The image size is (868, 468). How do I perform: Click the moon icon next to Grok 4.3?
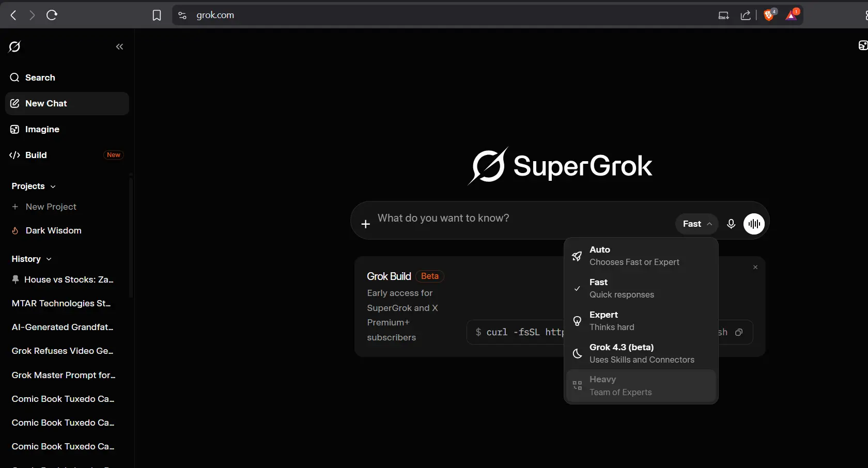pos(577,354)
